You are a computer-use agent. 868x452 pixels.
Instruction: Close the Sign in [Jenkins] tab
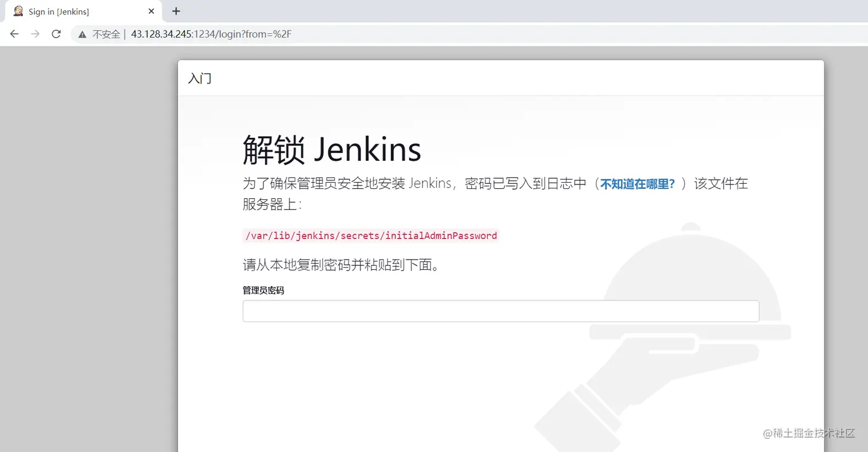tap(151, 11)
